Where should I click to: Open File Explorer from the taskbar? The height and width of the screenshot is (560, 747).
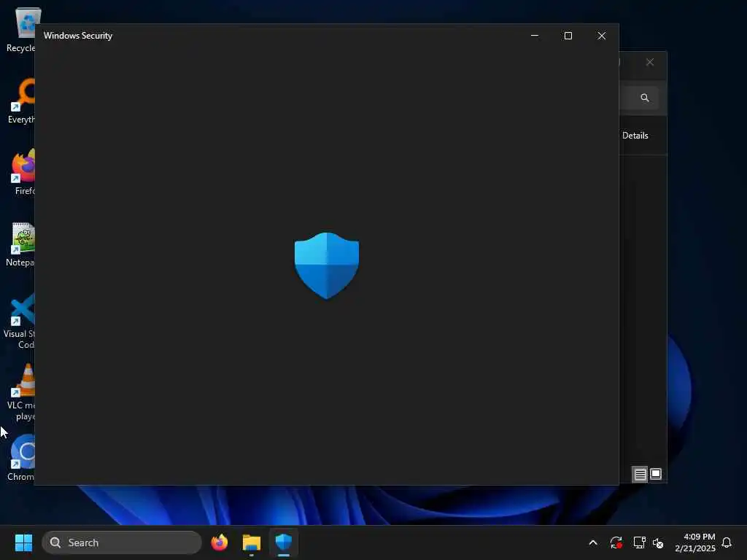pyautogui.click(x=252, y=542)
